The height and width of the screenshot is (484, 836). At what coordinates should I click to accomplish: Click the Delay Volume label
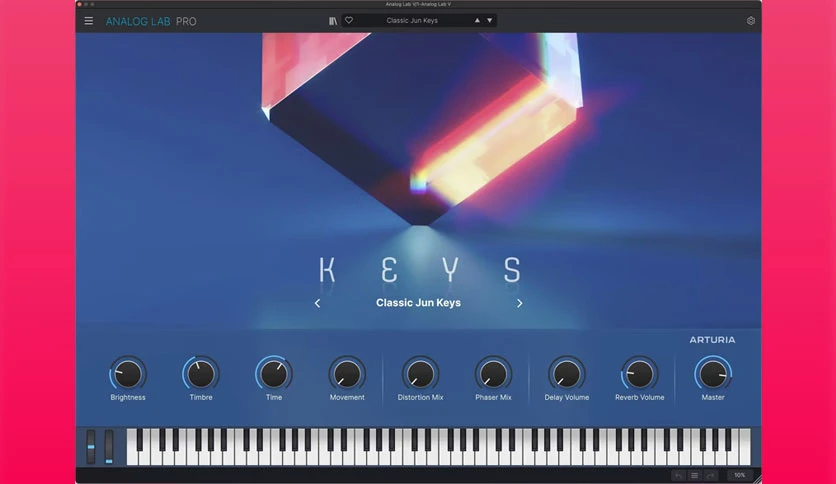click(567, 397)
